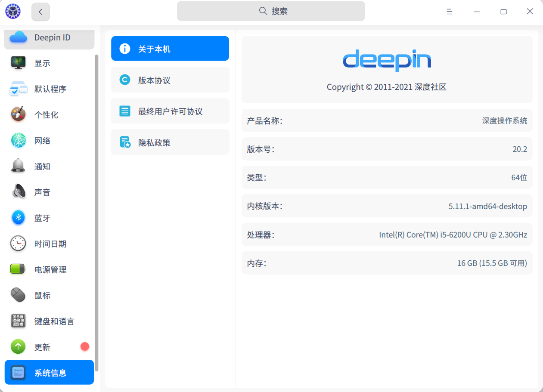543x392 pixels.
Task: Open the hamburger main menu
Action: 449,12
